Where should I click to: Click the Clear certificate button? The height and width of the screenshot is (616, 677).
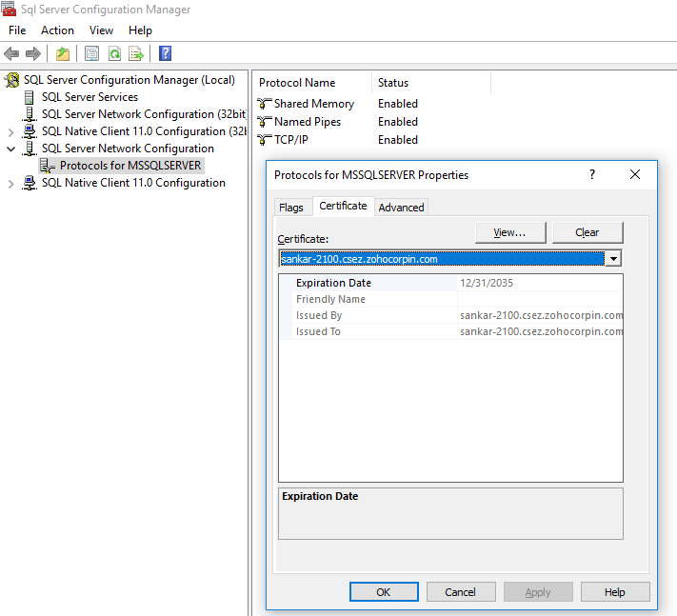[x=587, y=232]
